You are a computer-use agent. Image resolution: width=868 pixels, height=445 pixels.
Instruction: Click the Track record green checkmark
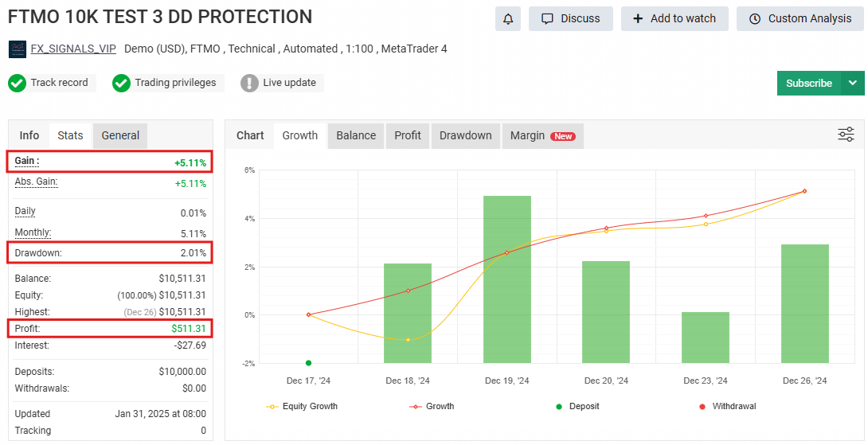click(x=18, y=83)
